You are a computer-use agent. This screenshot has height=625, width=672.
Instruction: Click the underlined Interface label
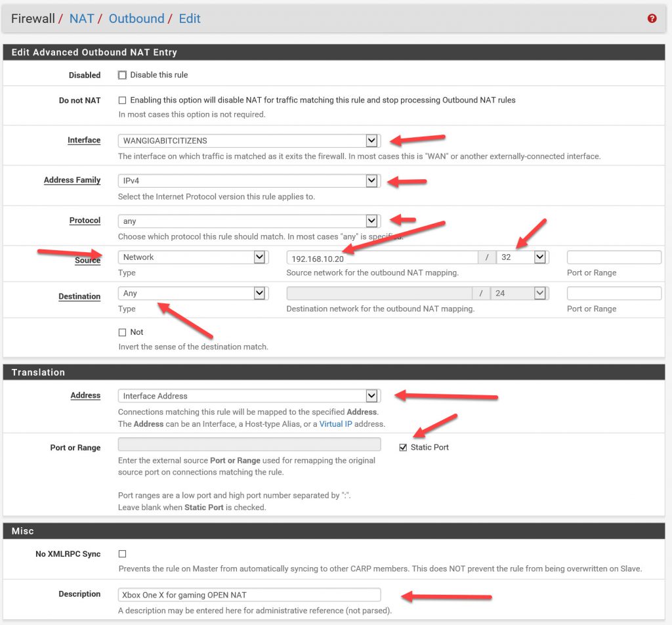tap(84, 140)
